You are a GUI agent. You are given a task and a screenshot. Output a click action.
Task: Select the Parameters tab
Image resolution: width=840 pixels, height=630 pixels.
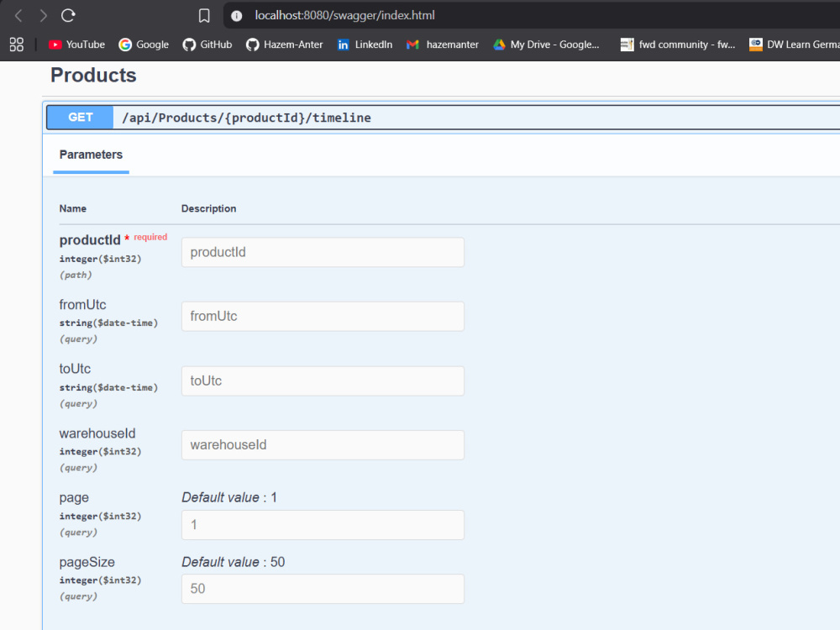point(91,155)
